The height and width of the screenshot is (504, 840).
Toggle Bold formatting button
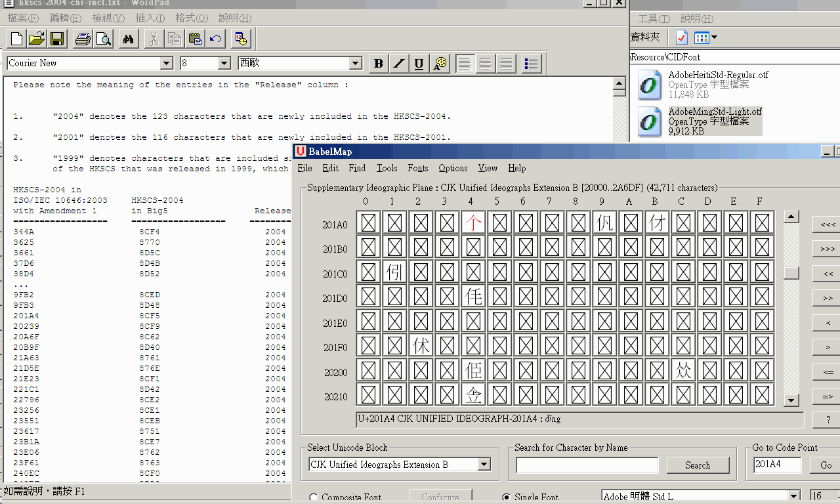379,64
